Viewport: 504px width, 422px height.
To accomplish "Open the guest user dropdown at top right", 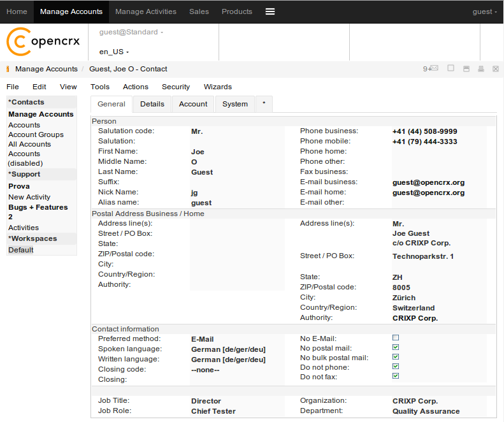I will [x=485, y=11].
